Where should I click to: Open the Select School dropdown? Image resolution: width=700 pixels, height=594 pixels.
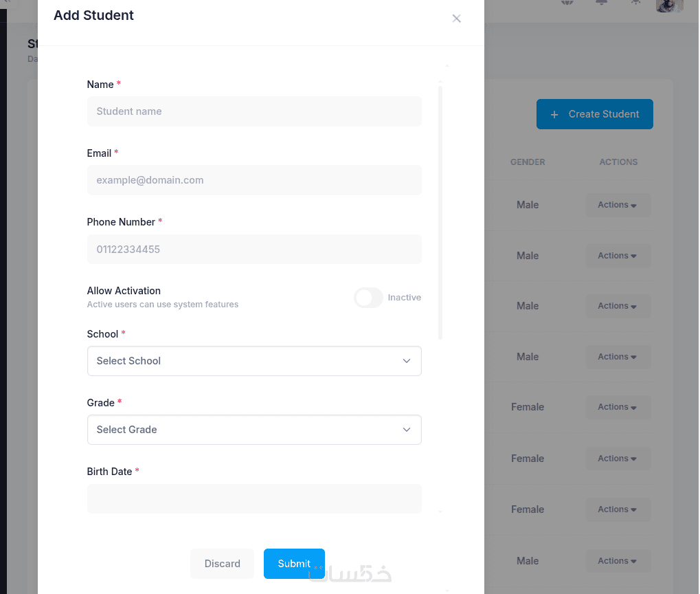pos(254,361)
